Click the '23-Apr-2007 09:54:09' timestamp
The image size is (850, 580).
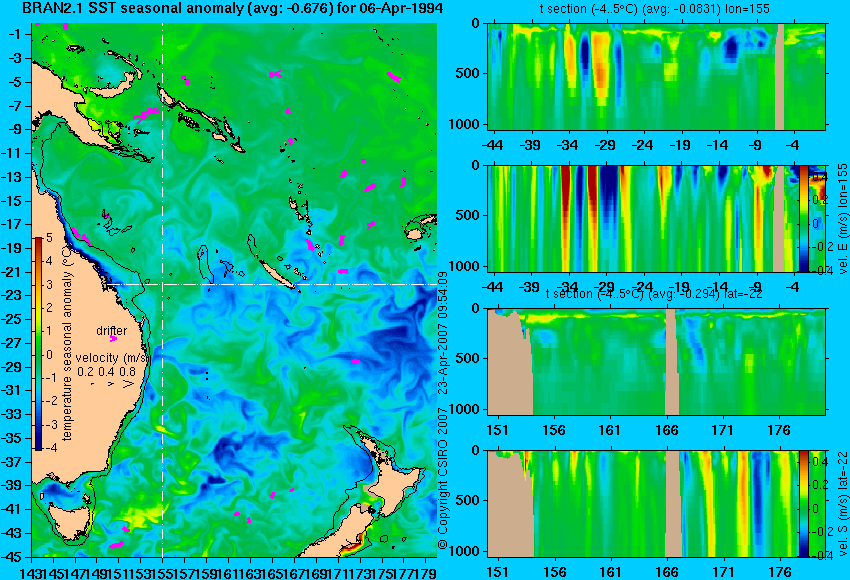tap(442, 333)
